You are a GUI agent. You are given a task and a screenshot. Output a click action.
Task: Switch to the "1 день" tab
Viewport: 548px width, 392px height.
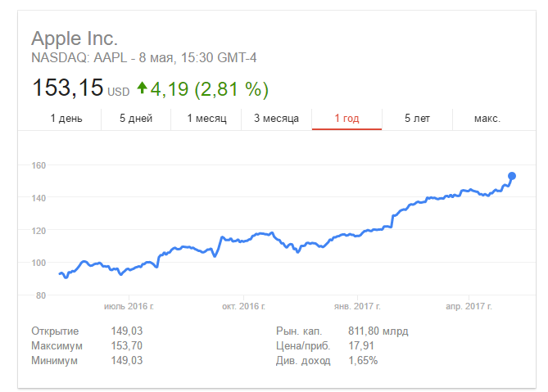[x=66, y=119]
